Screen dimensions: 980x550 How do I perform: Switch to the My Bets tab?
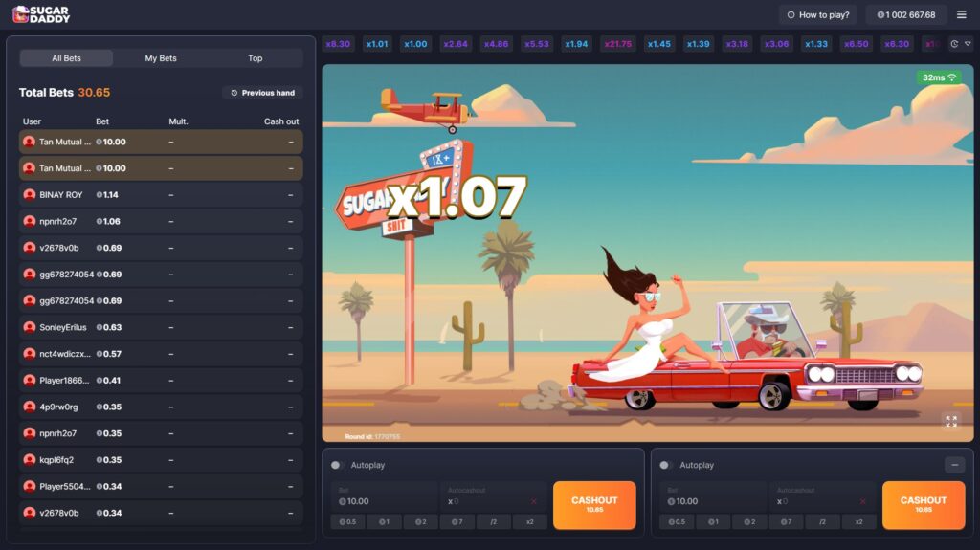(x=161, y=58)
